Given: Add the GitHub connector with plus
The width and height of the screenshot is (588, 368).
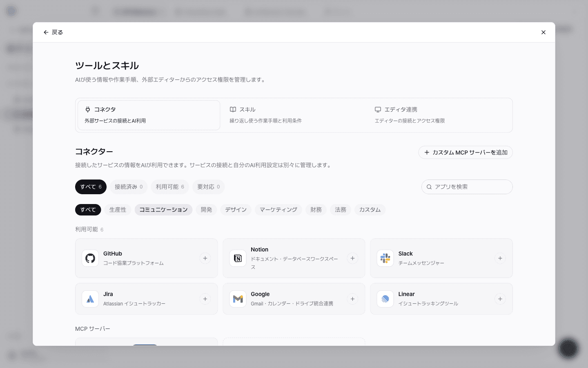Looking at the screenshot, I should coord(205,258).
